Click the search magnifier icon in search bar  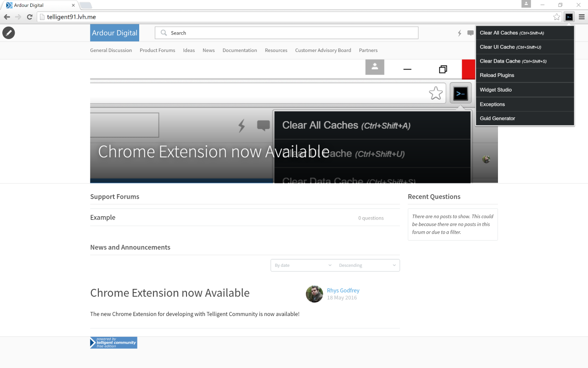164,33
